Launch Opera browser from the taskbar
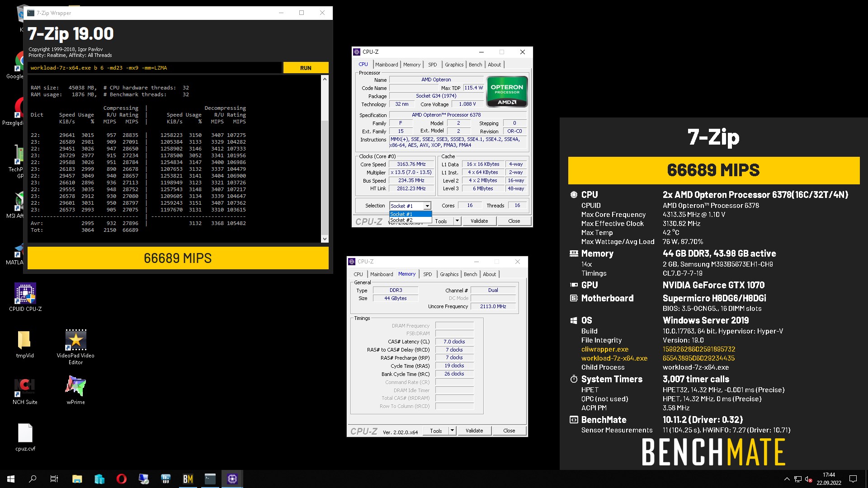 click(121, 479)
